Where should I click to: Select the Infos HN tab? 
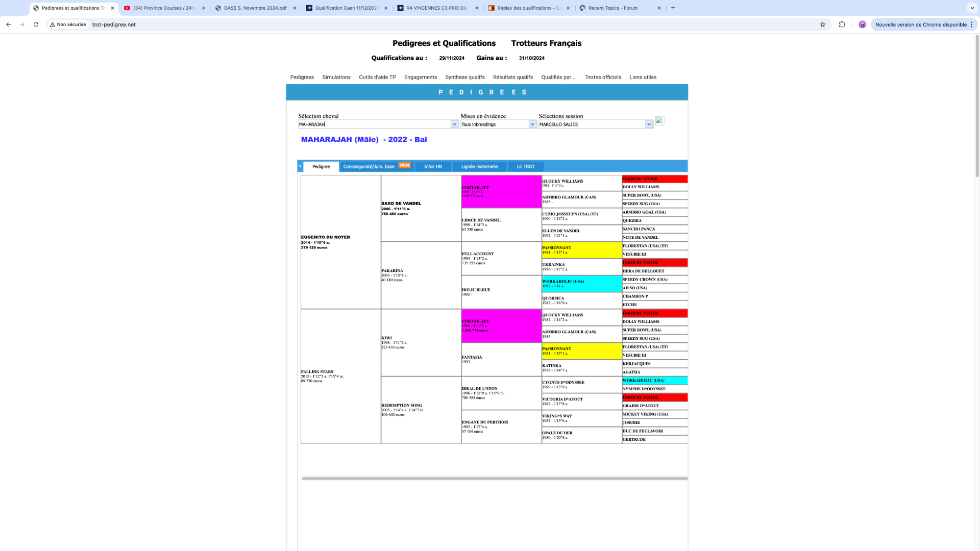[x=433, y=167]
